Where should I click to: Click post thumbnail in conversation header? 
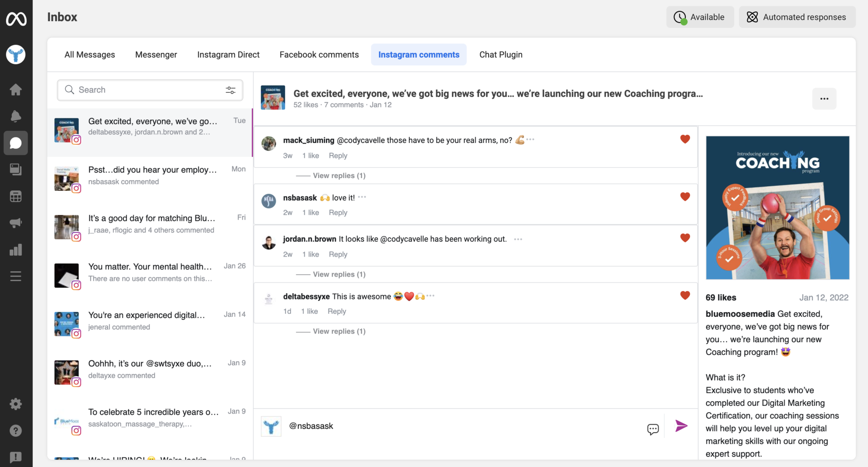[273, 98]
